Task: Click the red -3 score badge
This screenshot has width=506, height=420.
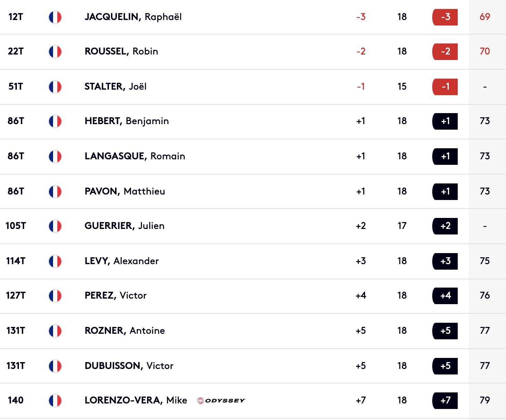Action: click(445, 17)
